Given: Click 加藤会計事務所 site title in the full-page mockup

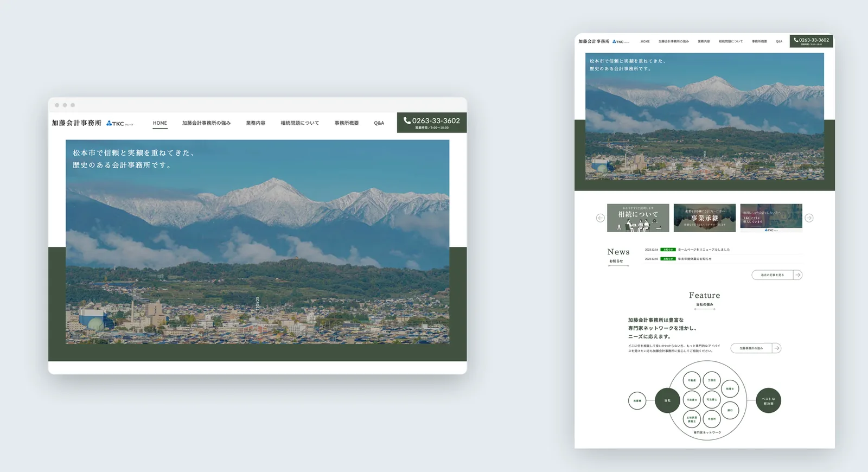Looking at the screenshot, I should (x=594, y=41).
